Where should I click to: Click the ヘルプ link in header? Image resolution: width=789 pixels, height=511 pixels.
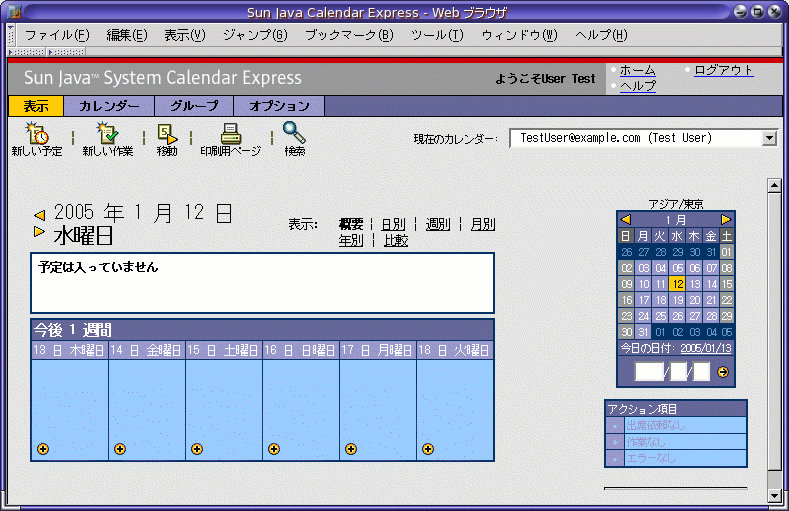[x=638, y=86]
